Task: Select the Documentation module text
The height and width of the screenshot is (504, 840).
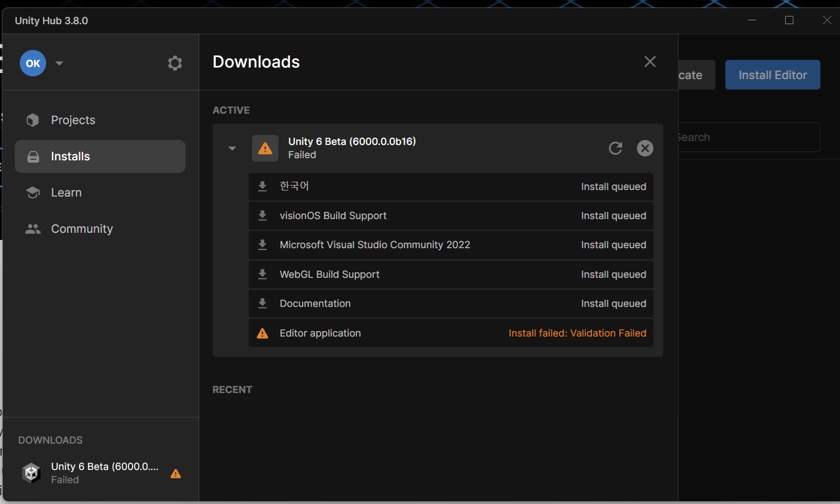Action: (x=315, y=304)
